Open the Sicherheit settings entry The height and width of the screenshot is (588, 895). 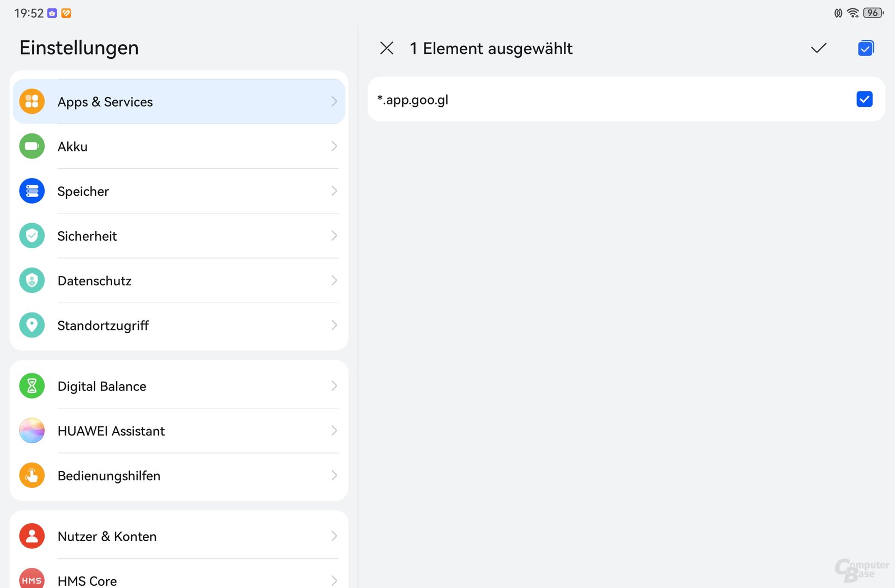pyautogui.click(x=179, y=235)
